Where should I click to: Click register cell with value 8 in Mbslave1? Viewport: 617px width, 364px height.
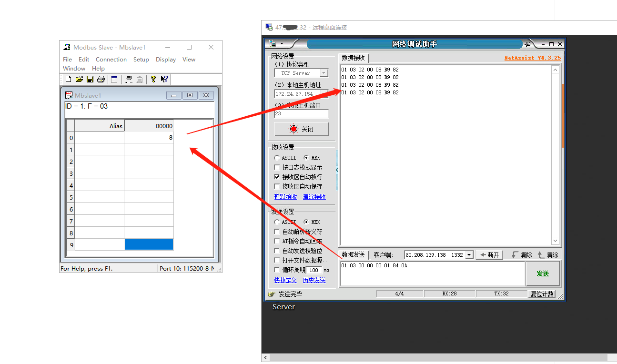tap(149, 138)
